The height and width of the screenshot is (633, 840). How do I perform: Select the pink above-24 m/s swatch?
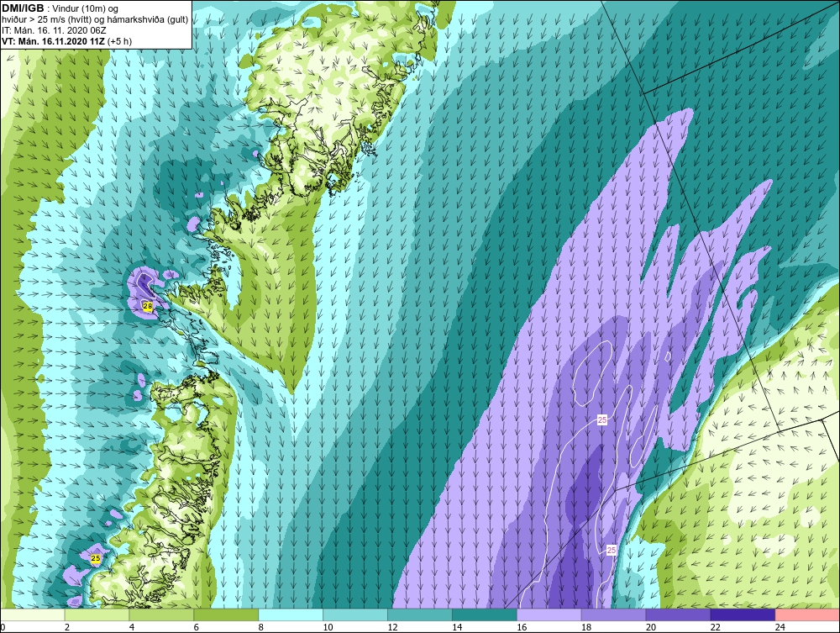pos(807,615)
